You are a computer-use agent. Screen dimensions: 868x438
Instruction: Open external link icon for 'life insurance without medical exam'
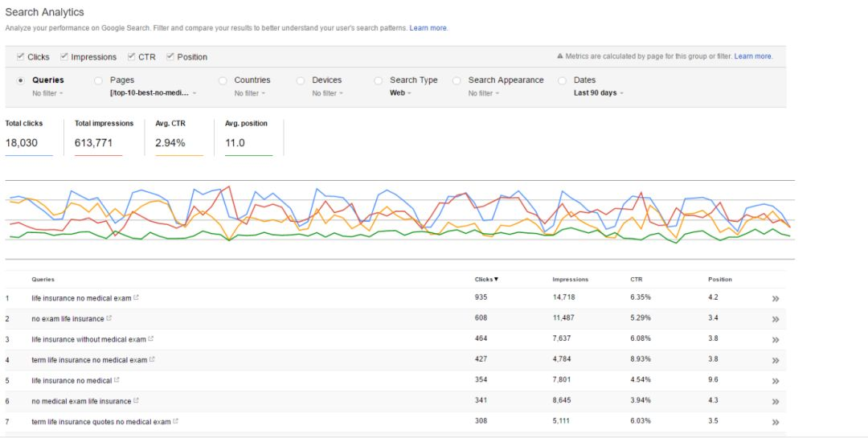coord(150,339)
